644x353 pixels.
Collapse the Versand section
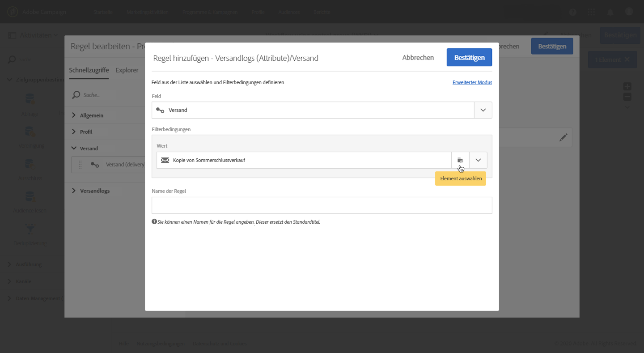tap(74, 148)
